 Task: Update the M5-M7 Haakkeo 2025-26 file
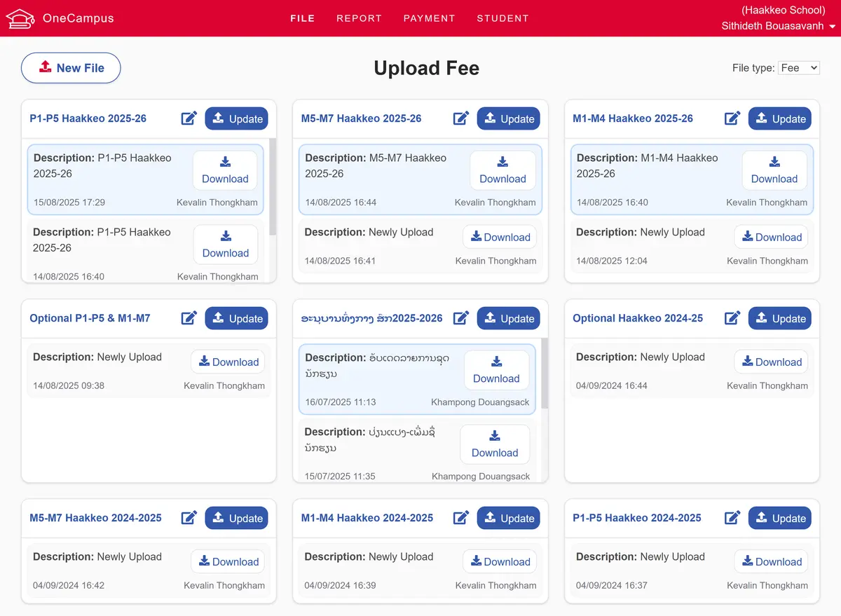pos(509,118)
